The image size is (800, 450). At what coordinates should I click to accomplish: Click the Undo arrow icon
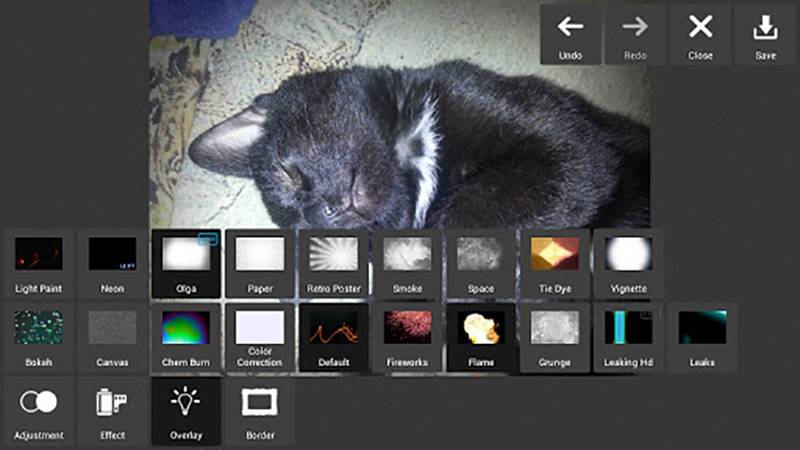(x=570, y=27)
